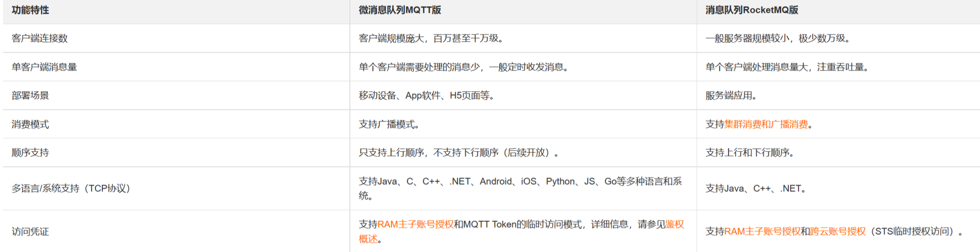Click the 服务端应用 cell text
Viewport: 980px width, 252px height.
click(x=730, y=96)
